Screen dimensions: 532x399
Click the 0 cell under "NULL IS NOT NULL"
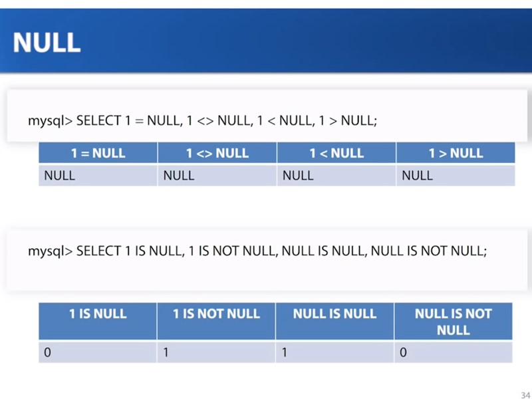coord(453,352)
